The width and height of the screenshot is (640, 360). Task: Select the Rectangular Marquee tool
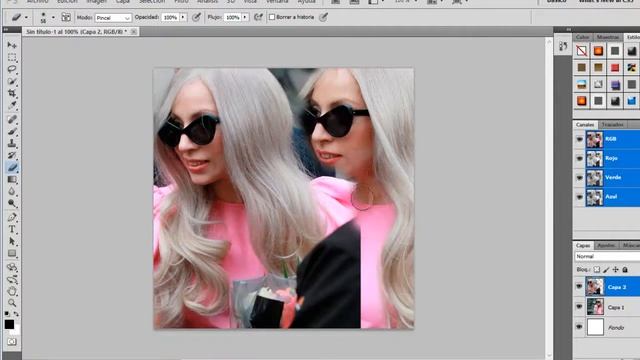tap(12, 57)
